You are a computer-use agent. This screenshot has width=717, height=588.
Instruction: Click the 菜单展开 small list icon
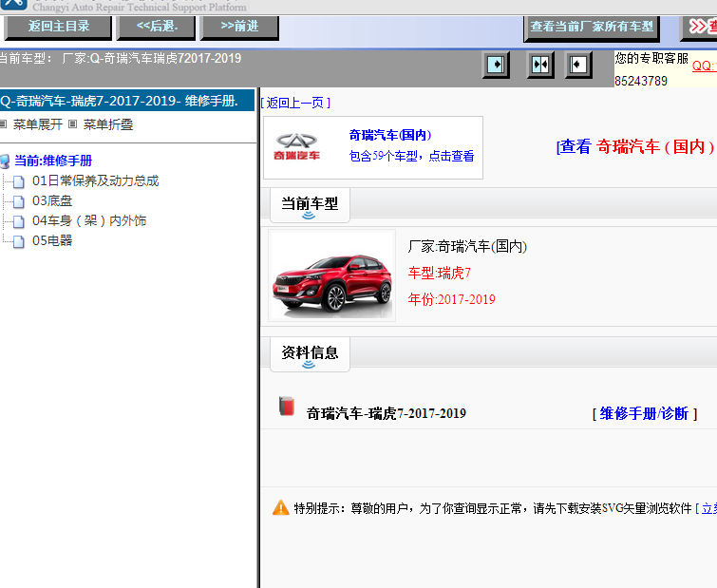(x=4, y=123)
